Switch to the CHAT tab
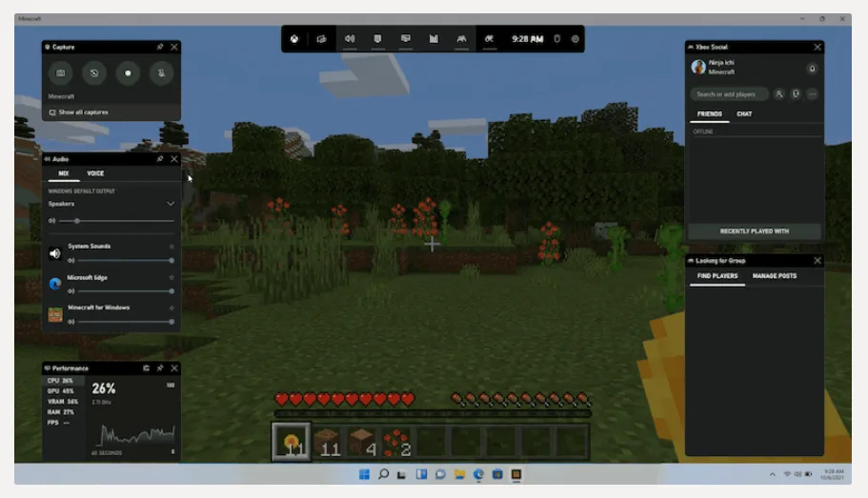The image size is (868, 498). point(744,114)
